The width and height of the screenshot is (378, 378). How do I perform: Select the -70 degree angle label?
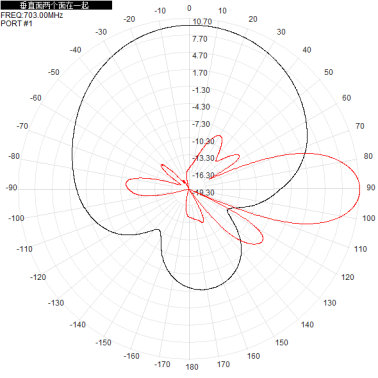(22, 126)
